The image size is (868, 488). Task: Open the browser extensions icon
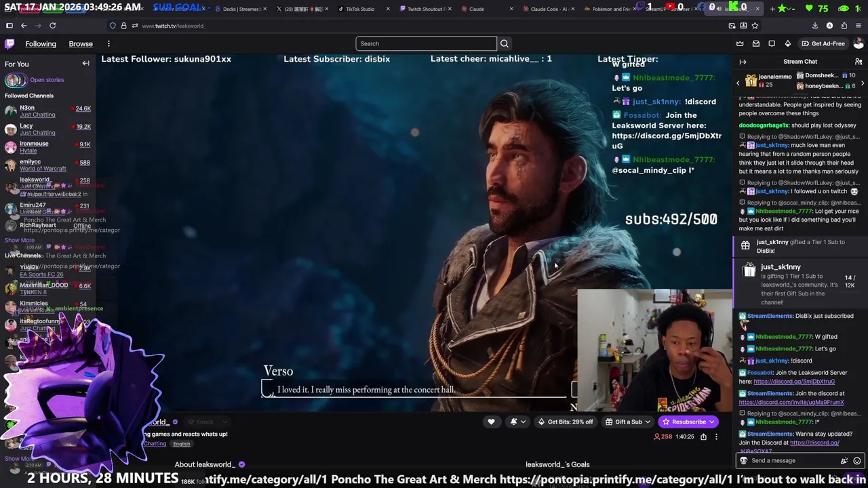(x=844, y=26)
